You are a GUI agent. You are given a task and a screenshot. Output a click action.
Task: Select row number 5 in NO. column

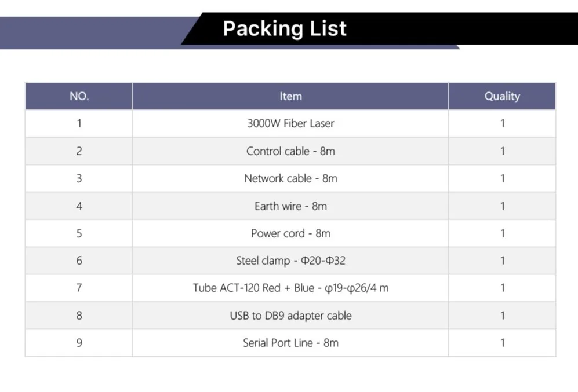[79, 233]
